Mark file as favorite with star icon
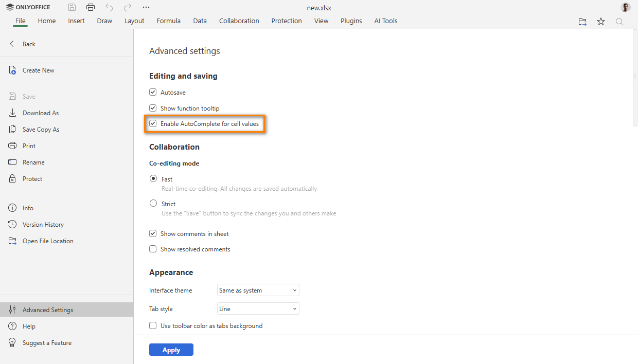Viewport: 638px width, 364px height. point(601,22)
